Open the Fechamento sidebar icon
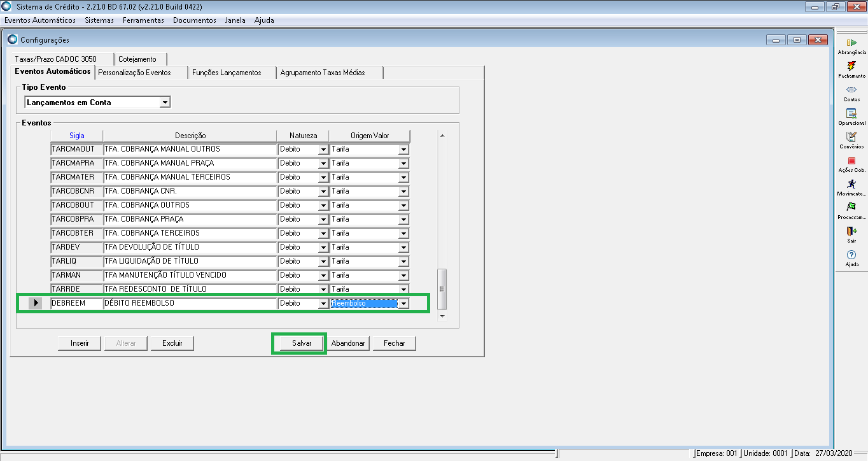The width and height of the screenshot is (868, 461). [x=851, y=66]
